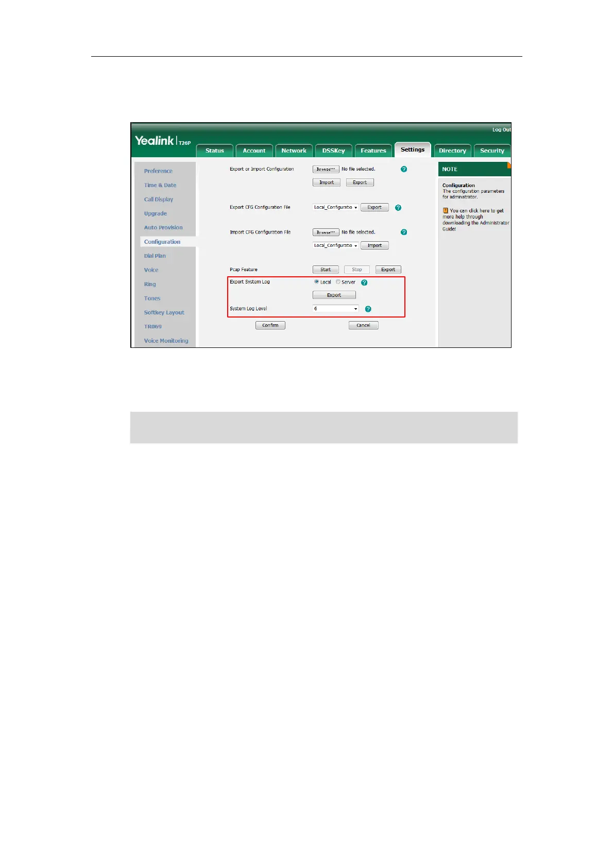Open the System Log Level dropdown
Screen dimensions: 613x868
pyautogui.click(x=335, y=309)
